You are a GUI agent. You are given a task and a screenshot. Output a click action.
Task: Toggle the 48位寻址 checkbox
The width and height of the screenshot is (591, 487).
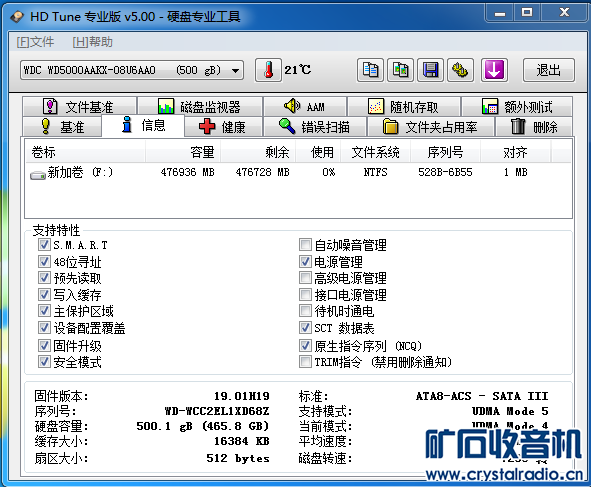44,261
